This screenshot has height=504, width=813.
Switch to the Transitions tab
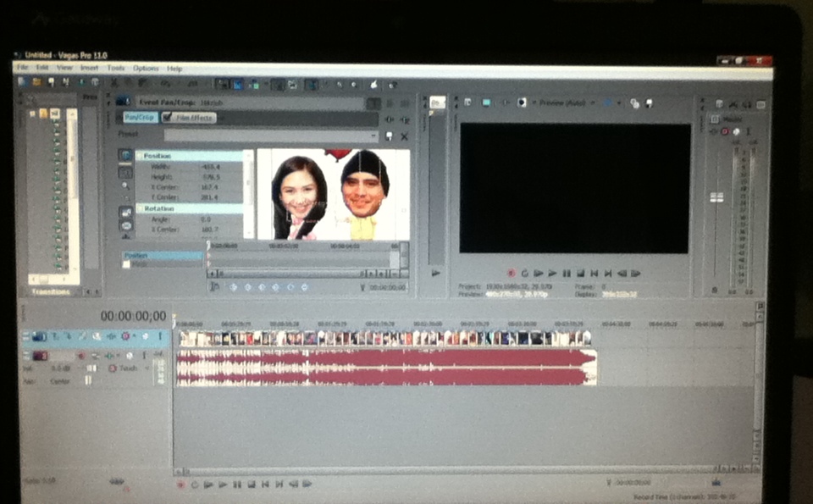pos(51,292)
